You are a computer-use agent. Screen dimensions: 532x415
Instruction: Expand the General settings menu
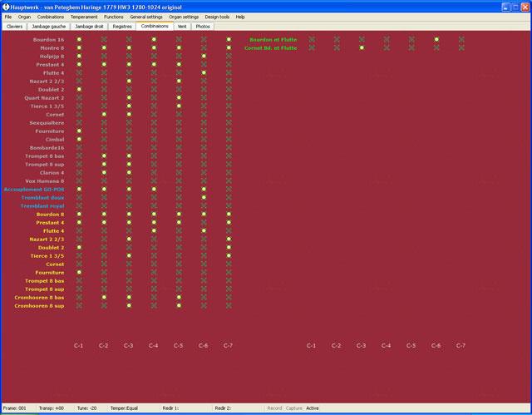[x=146, y=17]
